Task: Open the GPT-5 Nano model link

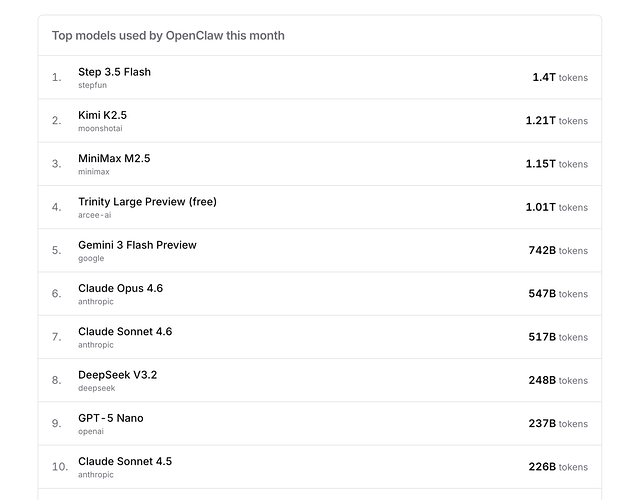Action: [x=110, y=418]
